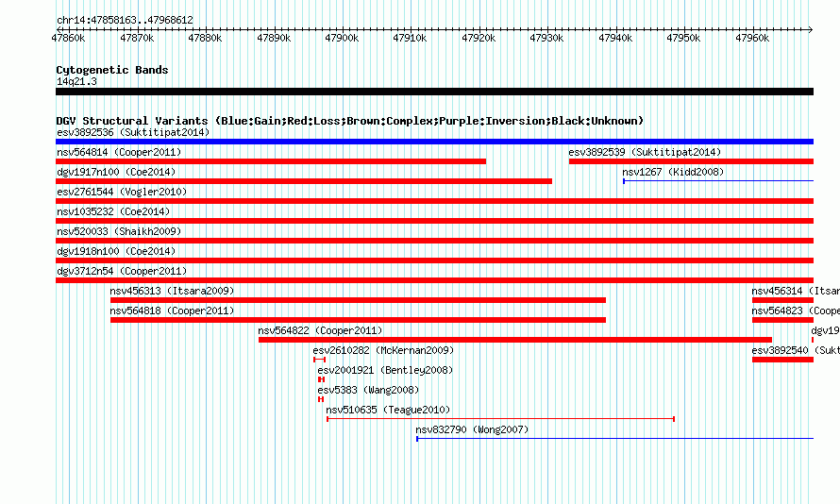Image resolution: width=840 pixels, height=504 pixels.
Task: Click the nsv510635 (Teague2010) label
Action: pyautogui.click(x=388, y=410)
